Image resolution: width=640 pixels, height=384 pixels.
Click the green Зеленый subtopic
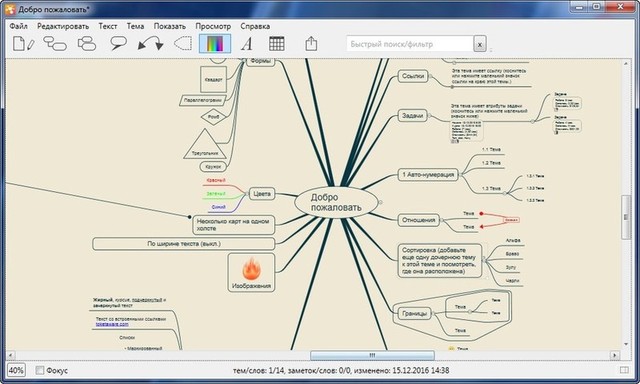216,194
